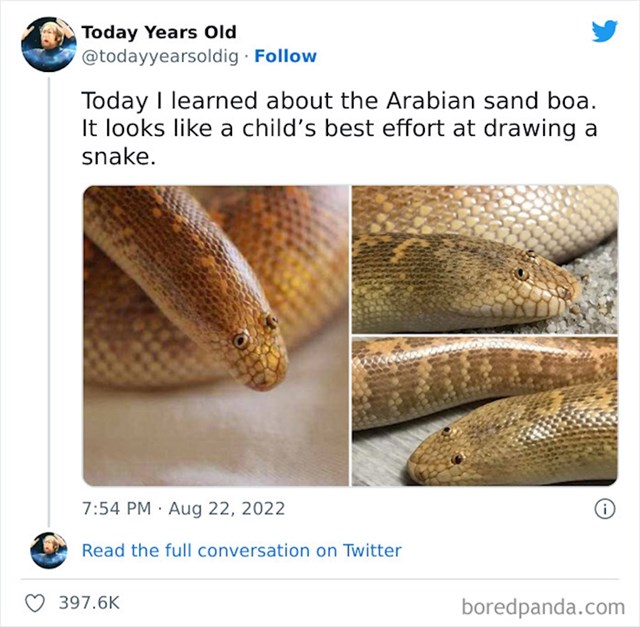Image resolution: width=640 pixels, height=627 pixels.
Task: Click the horizontal divider above likes
Action: [x=320, y=579]
